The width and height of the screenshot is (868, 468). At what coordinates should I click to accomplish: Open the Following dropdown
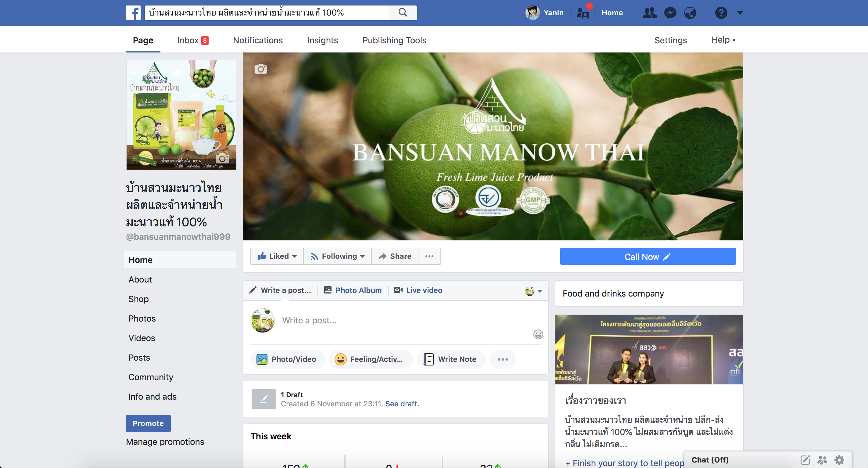pyautogui.click(x=338, y=256)
